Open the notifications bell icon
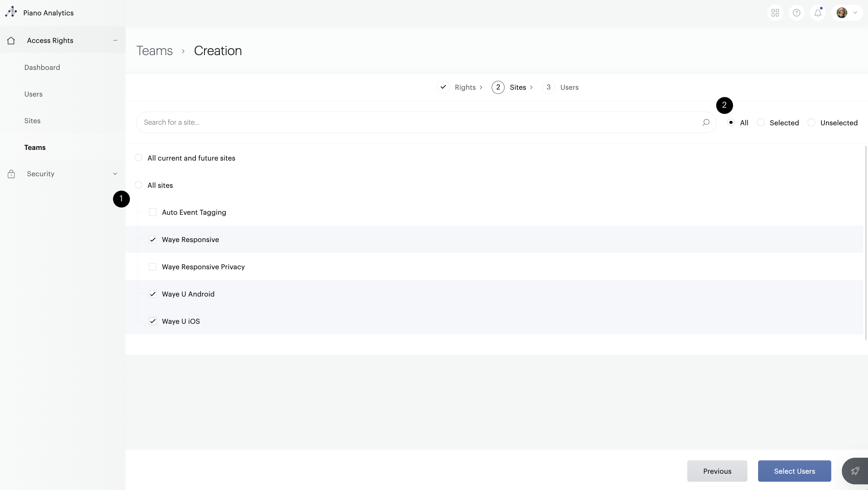 click(x=818, y=13)
